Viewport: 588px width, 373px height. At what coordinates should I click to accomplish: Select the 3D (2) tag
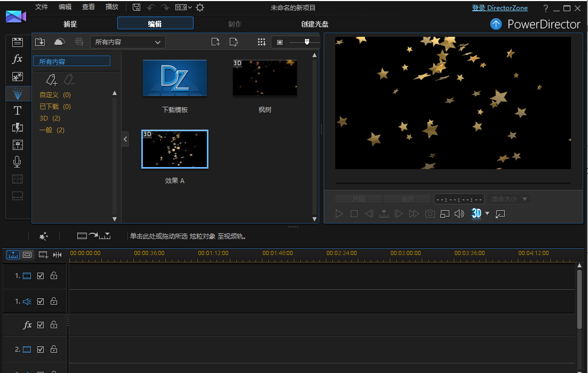[x=50, y=118]
